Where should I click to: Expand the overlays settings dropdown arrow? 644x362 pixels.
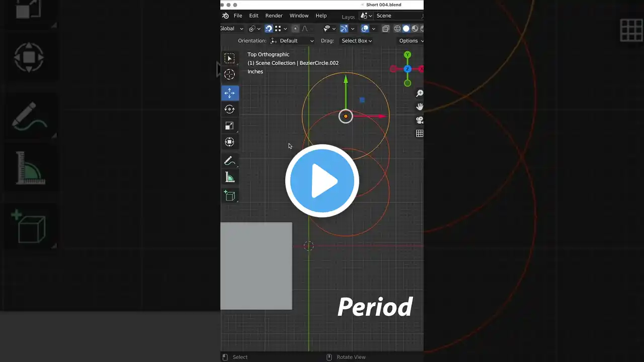pos(373,29)
